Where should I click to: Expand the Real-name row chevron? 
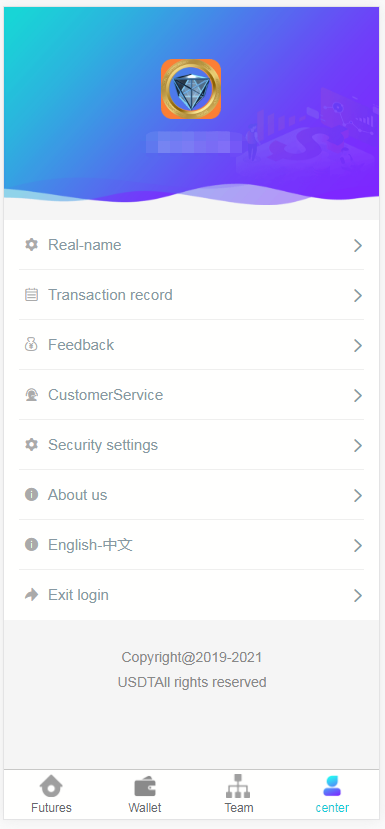pyautogui.click(x=358, y=245)
